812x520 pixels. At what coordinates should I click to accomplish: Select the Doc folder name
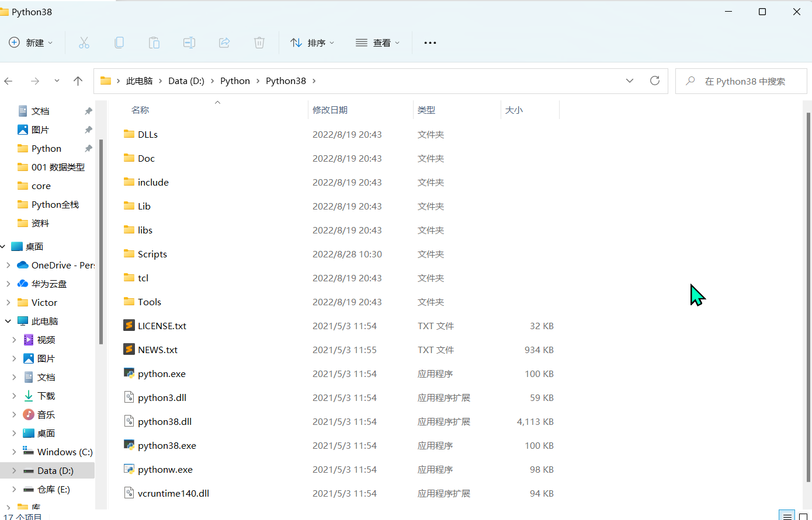pyautogui.click(x=146, y=158)
